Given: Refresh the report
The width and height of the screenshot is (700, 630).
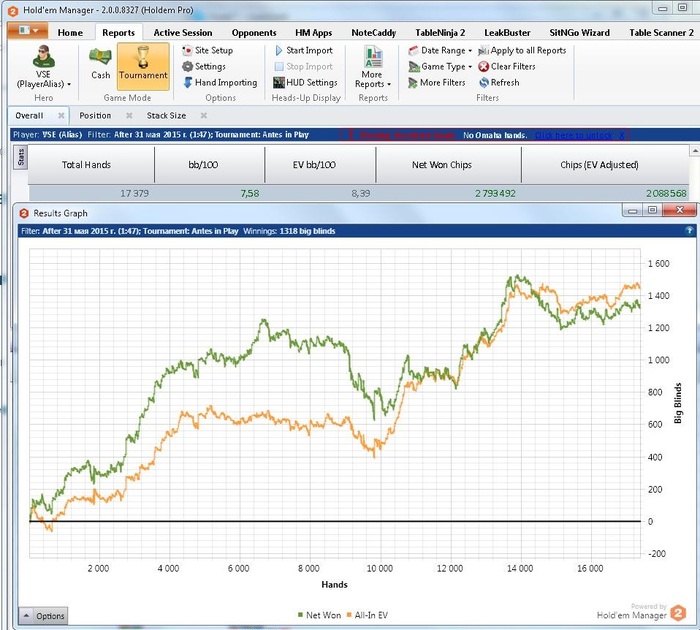Looking at the screenshot, I should [x=499, y=83].
